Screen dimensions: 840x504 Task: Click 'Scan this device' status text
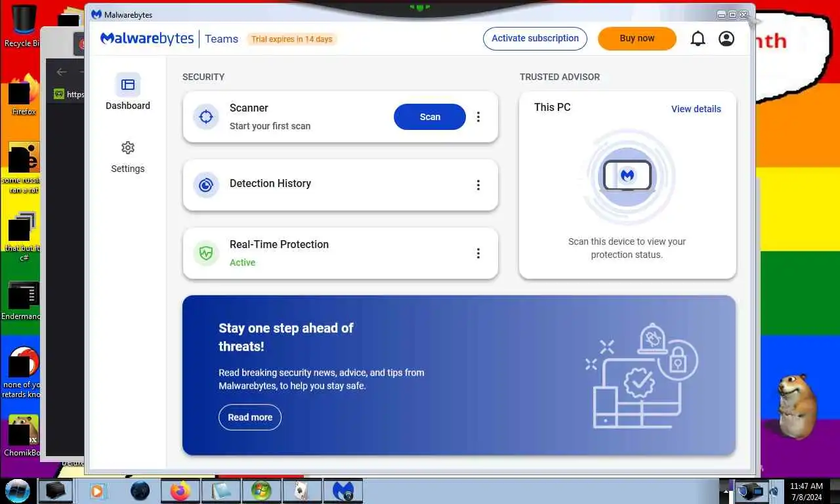627,248
